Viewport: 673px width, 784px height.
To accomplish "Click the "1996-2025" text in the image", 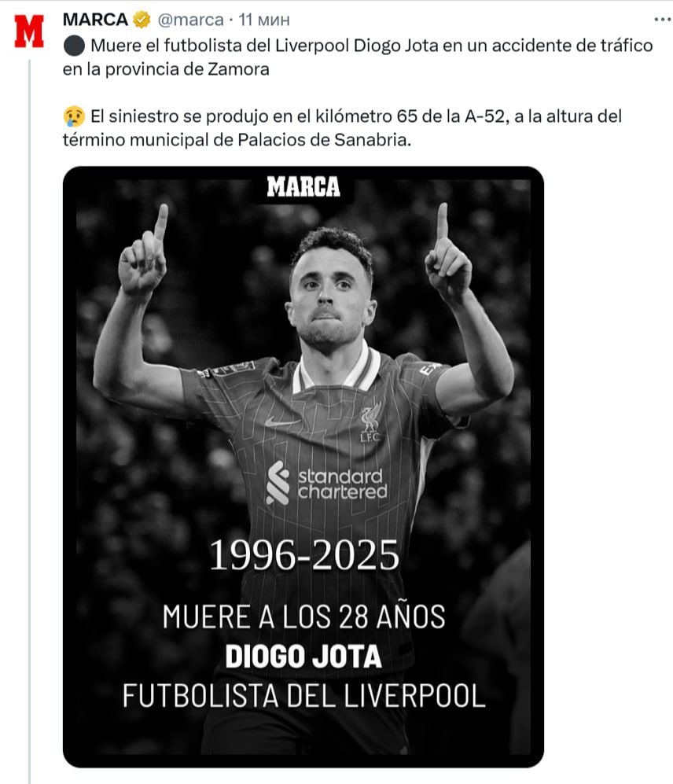I will tap(303, 557).
